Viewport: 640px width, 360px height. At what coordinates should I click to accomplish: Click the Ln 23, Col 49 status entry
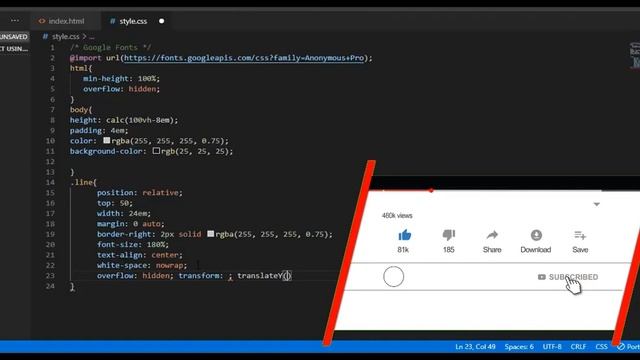(475, 347)
